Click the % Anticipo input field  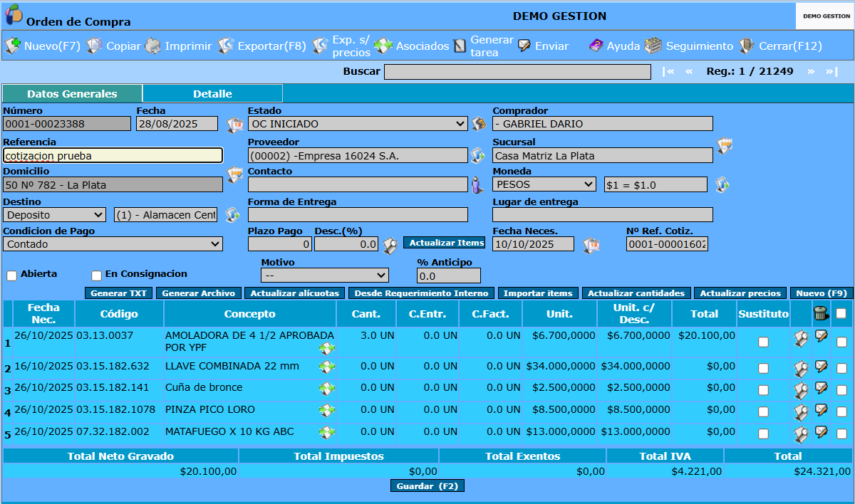pyautogui.click(x=449, y=275)
